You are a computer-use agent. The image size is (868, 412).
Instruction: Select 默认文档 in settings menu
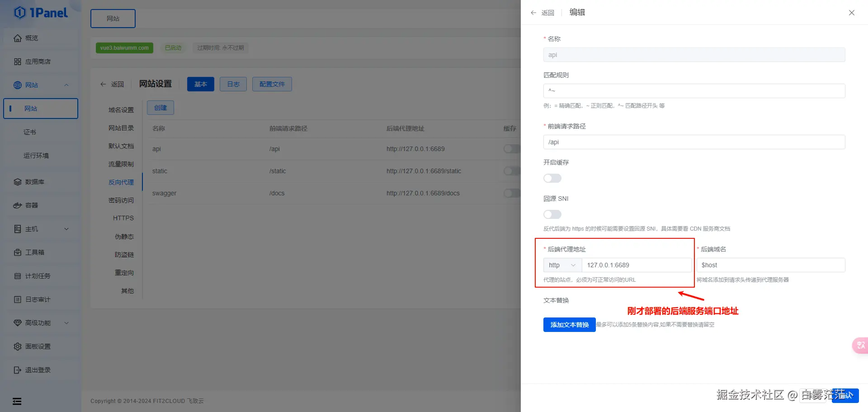tap(121, 146)
